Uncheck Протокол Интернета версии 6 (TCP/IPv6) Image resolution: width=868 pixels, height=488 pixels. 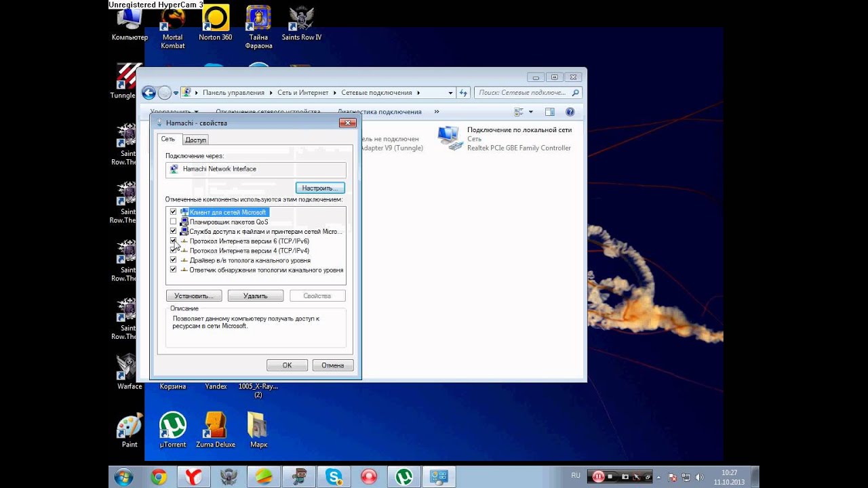[173, 241]
